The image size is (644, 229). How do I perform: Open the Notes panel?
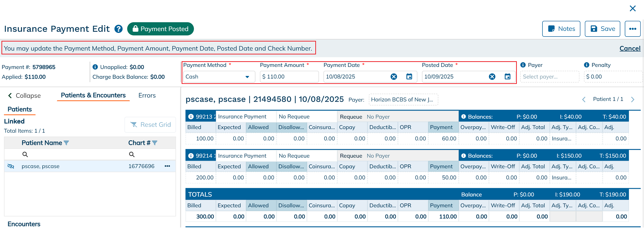pyautogui.click(x=561, y=29)
